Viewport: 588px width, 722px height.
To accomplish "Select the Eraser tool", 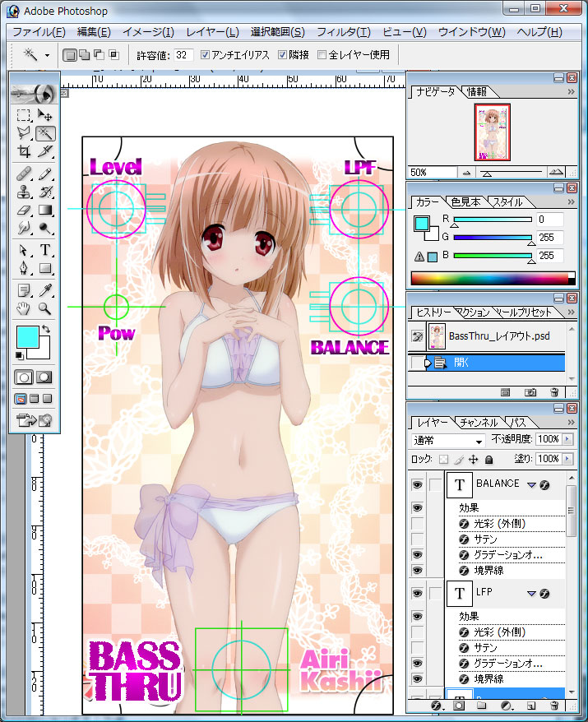I will (24, 210).
